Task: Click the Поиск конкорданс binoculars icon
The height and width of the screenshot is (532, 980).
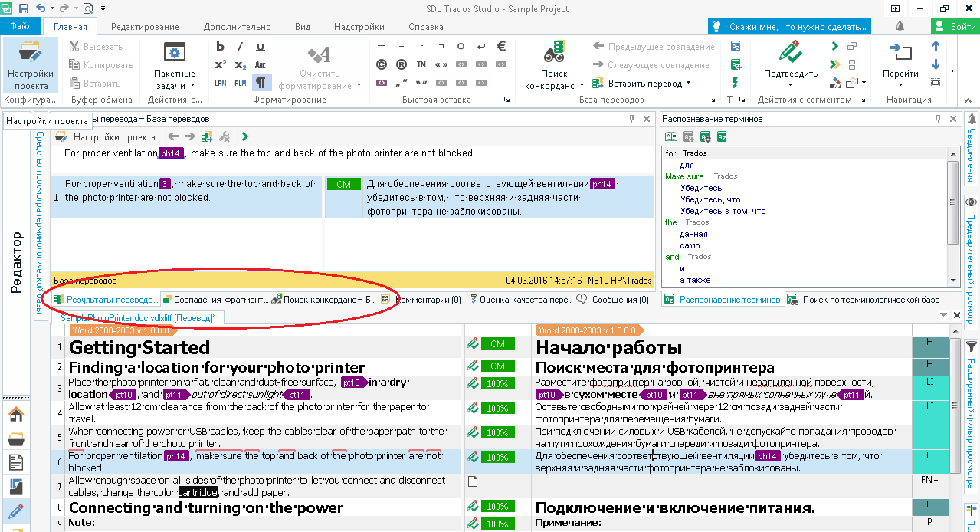Action: click(554, 54)
